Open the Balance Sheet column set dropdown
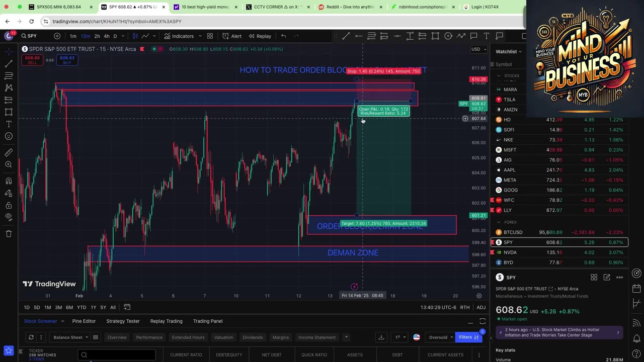The image size is (644, 362). 70,337
